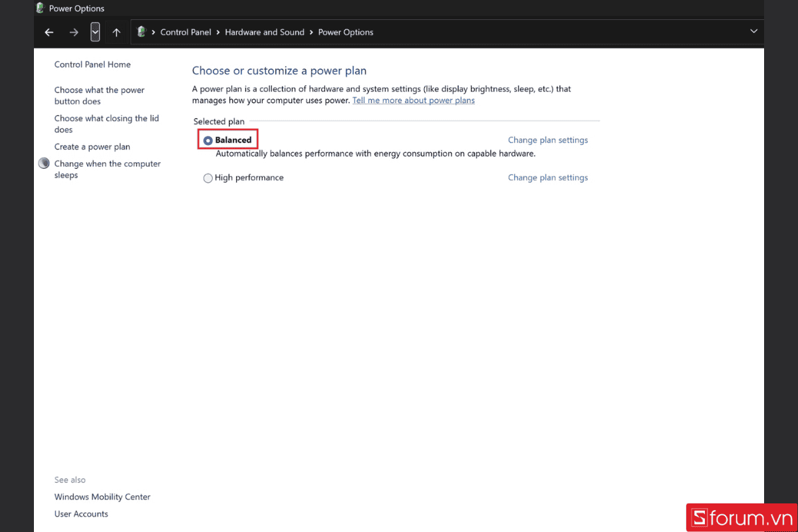Screen dimensions: 798x532
Task: Change plan settings for High performance
Action: coord(548,178)
